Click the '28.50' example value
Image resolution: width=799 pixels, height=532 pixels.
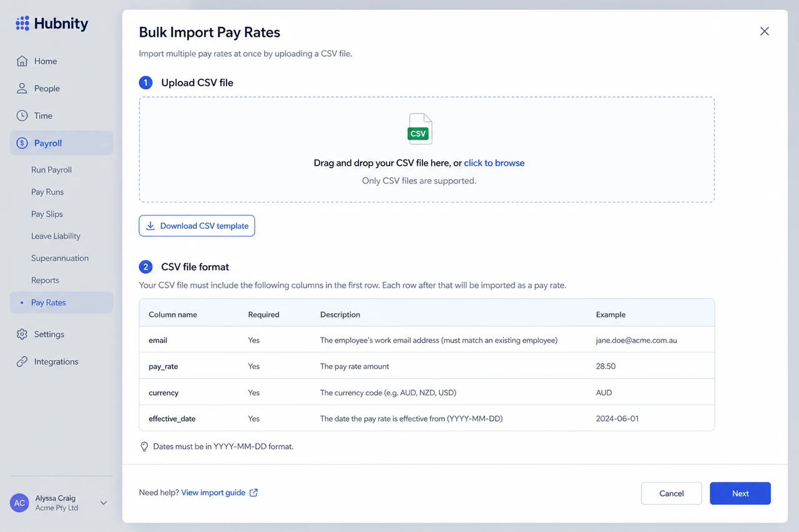coord(605,367)
